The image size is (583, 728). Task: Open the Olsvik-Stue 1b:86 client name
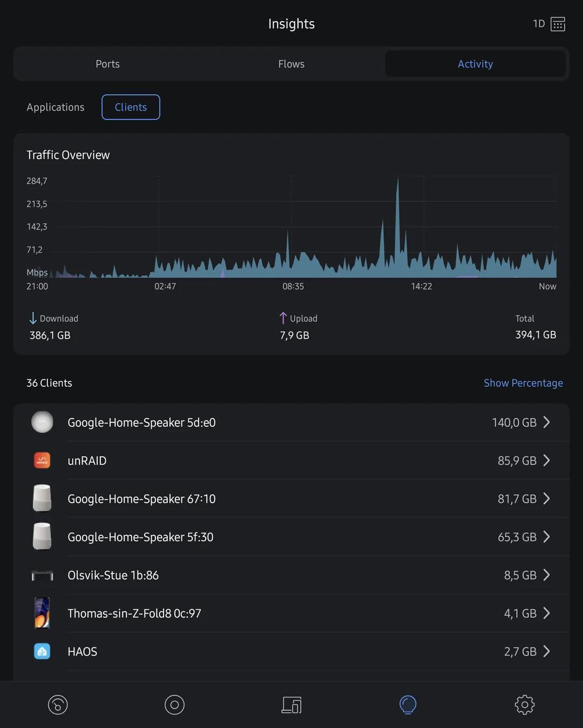click(x=113, y=575)
